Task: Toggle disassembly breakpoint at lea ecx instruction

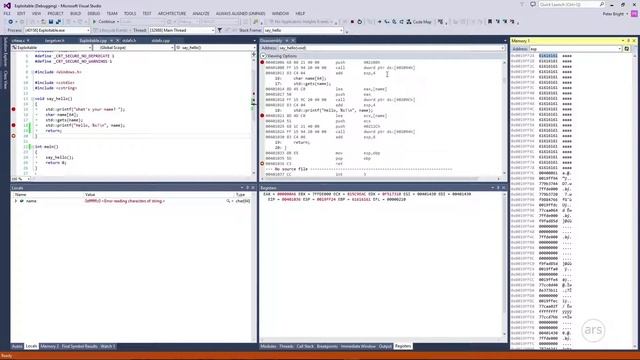Action: coord(262,116)
